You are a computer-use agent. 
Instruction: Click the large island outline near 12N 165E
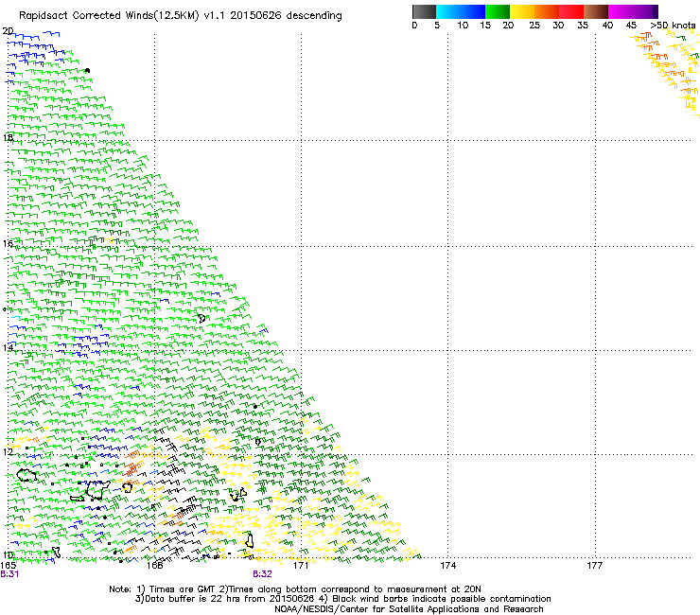click(26, 475)
